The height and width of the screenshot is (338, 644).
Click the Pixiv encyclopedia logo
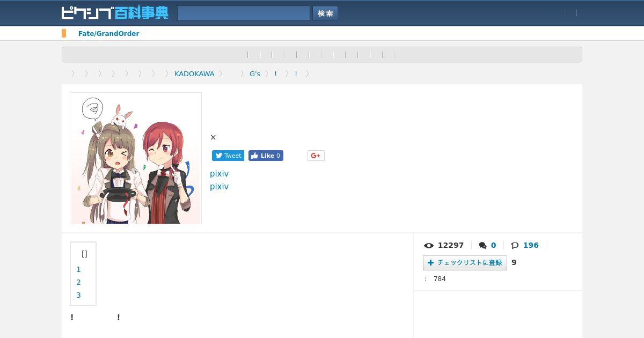coord(115,13)
